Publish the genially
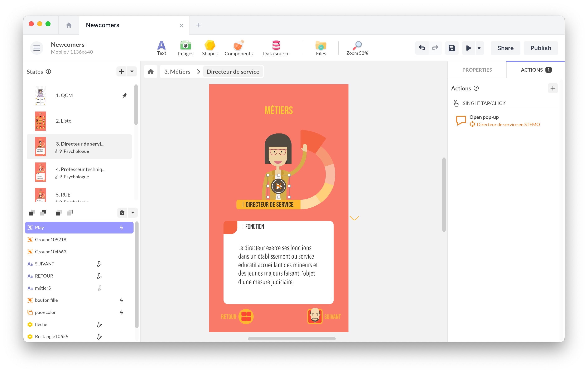This screenshot has height=373, width=588. click(540, 48)
